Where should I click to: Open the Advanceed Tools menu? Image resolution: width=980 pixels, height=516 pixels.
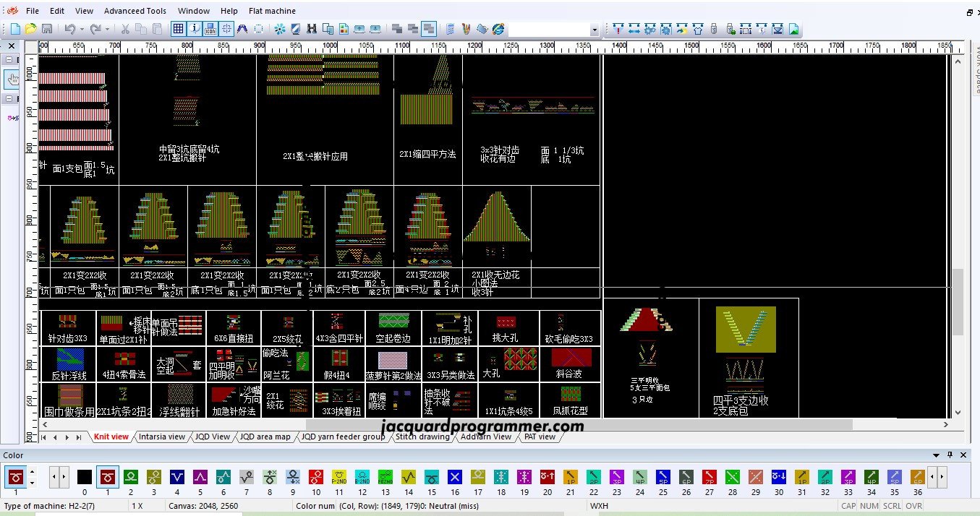(x=135, y=11)
